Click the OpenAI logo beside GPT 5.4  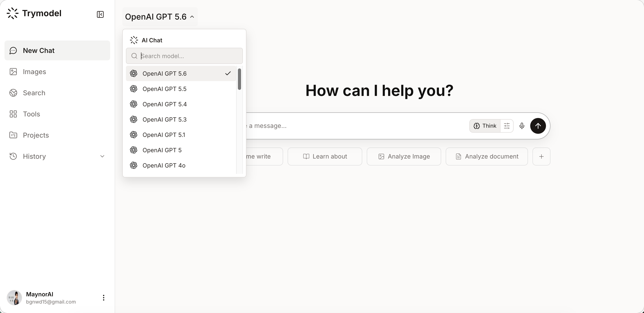point(134,104)
